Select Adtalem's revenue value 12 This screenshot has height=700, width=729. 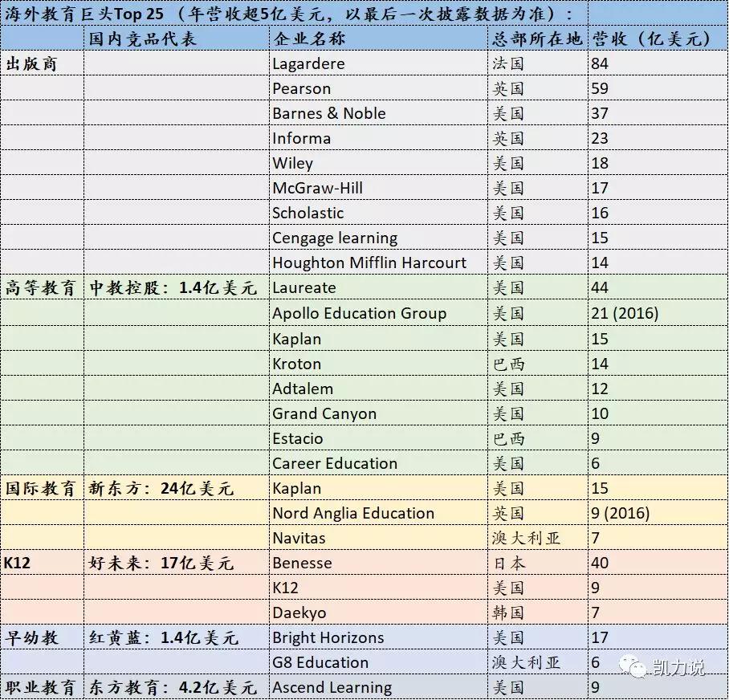point(600,389)
